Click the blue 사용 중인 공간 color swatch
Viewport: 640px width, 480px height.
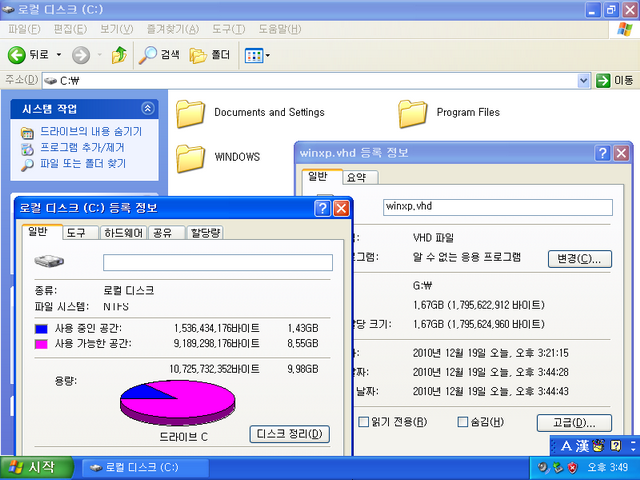(41, 329)
